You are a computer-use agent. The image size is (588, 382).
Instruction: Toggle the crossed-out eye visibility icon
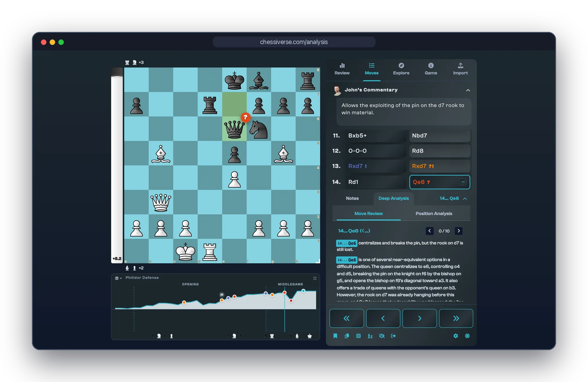(x=382, y=336)
